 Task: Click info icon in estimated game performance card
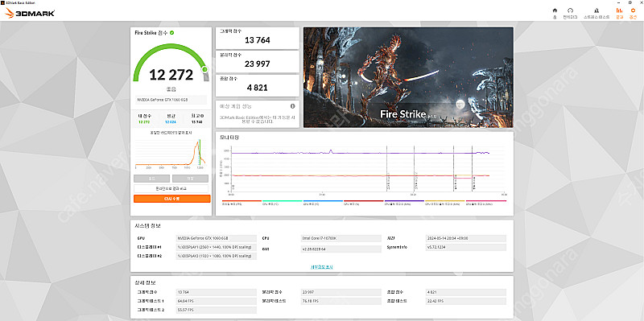pyautogui.click(x=293, y=106)
